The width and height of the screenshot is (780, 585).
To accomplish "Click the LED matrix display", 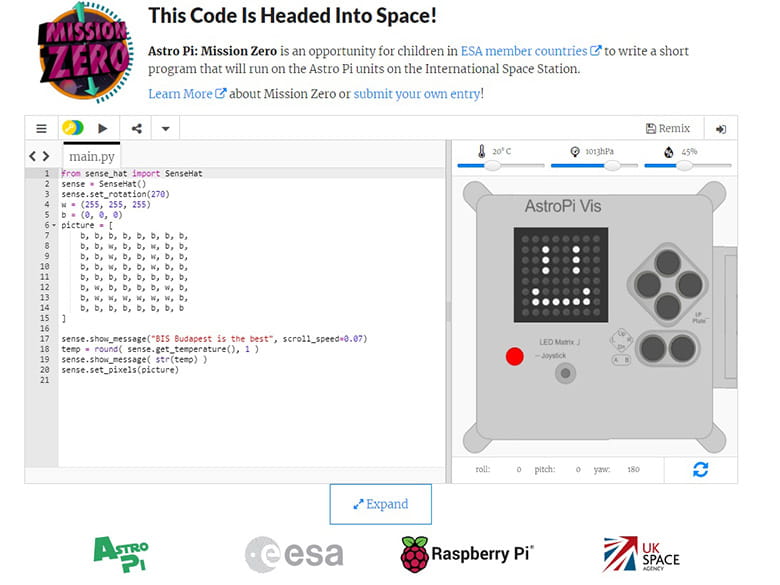I will point(561,275).
